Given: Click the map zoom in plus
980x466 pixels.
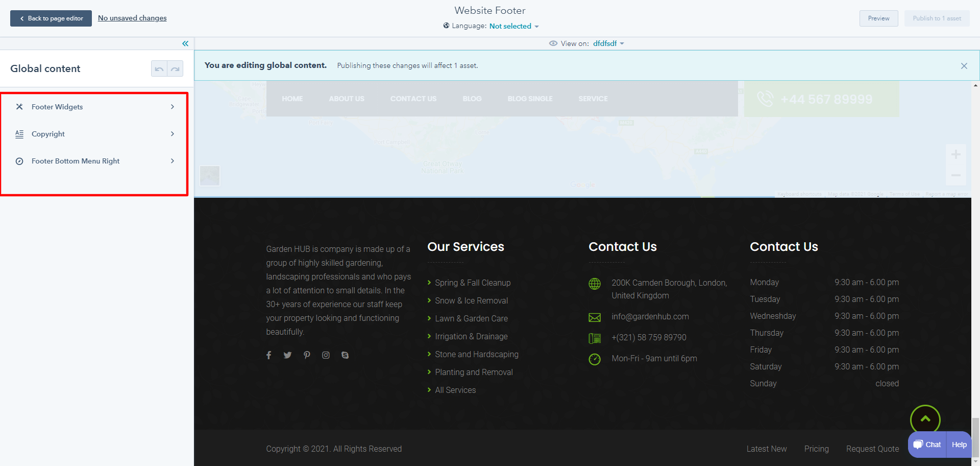Looking at the screenshot, I should 955,155.
